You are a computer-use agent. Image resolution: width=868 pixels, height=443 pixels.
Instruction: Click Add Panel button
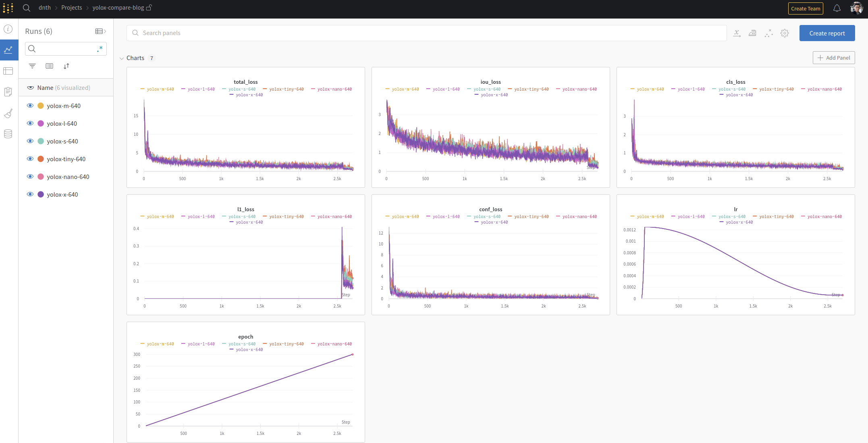click(x=833, y=58)
